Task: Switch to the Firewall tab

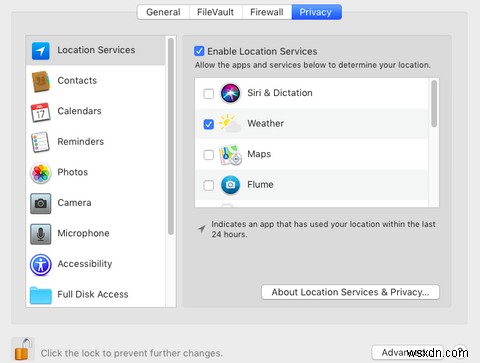Action: (267, 12)
